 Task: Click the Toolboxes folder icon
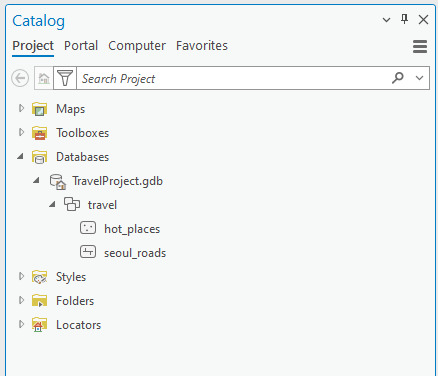[x=39, y=133]
